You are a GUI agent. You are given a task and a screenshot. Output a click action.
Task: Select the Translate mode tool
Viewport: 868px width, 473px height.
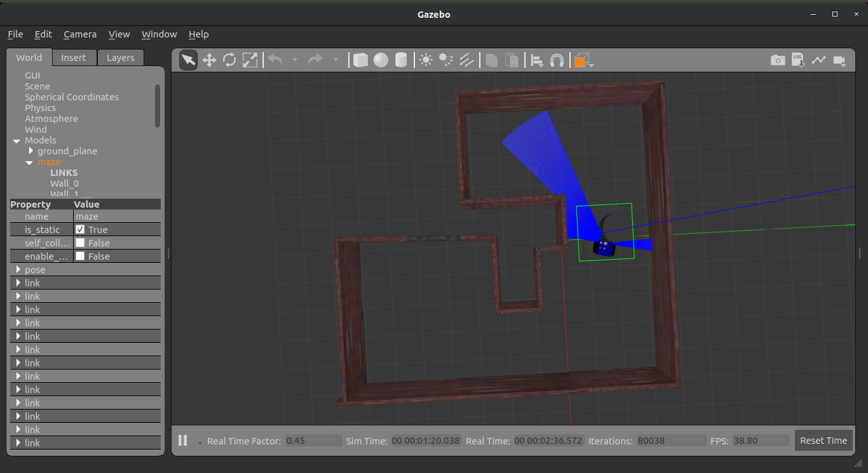(x=209, y=60)
